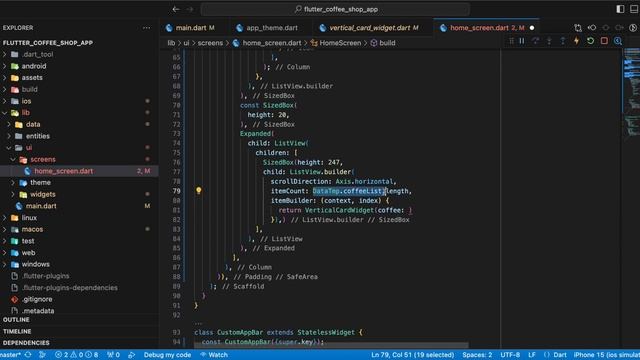Expand the theme folder
640x360 pixels.
[40, 182]
